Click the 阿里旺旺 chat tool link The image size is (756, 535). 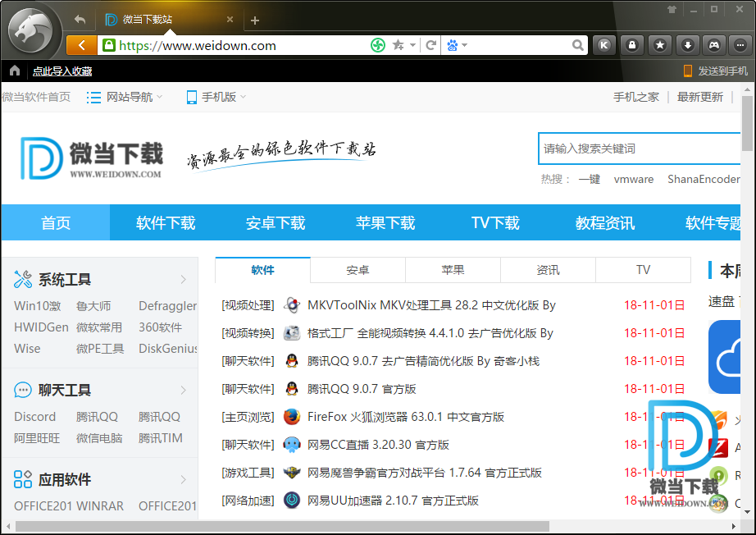[x=37, y=438]
